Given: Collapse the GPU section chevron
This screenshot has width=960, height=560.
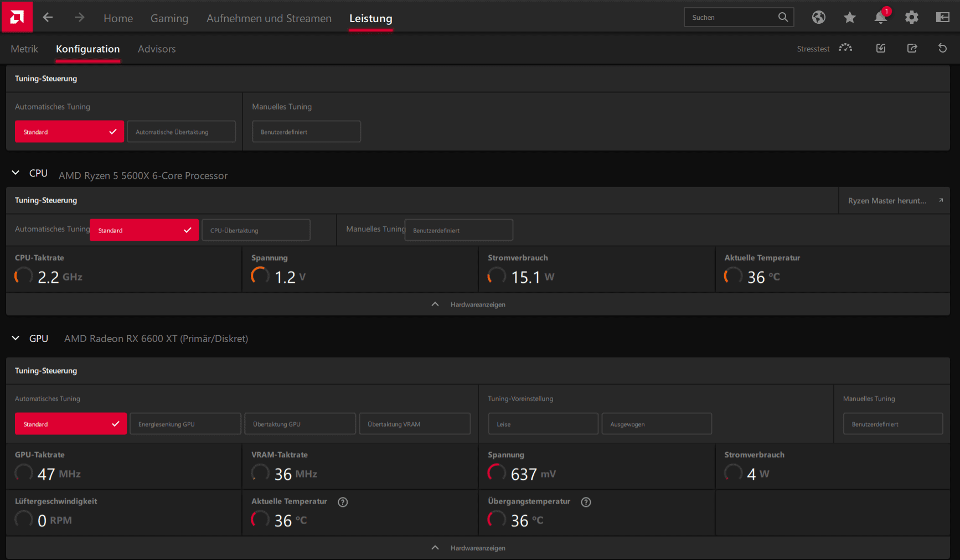Looking at the screenshot, I should click(16, 338).
